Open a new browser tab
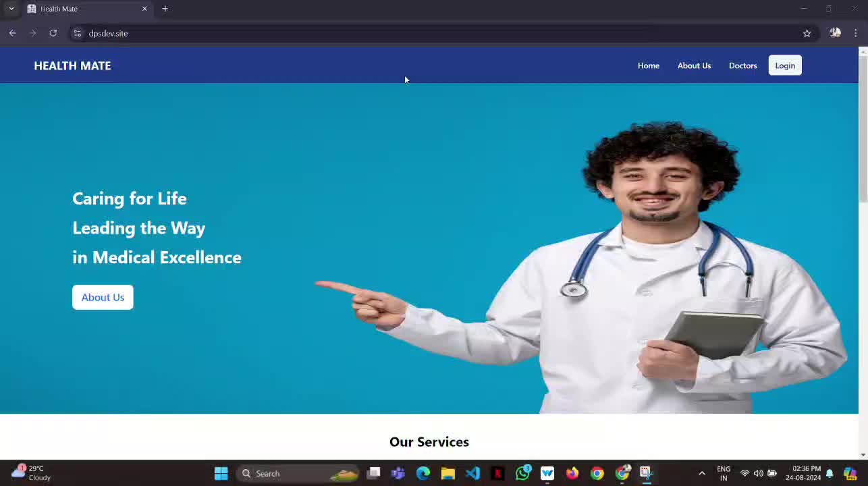Image resolution: width=868 pixels, height=486 pixels. (x=165, y=9)
